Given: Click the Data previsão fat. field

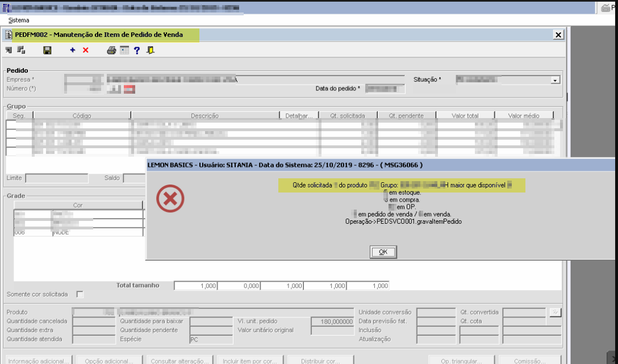Looking at the screenshot, I should click(436, 321).
